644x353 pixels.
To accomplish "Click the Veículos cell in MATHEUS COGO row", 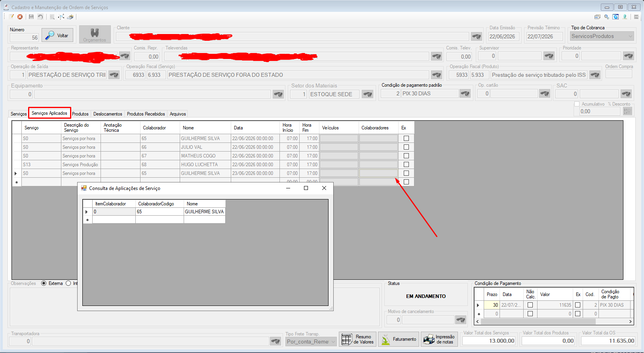I will [x=339, y=156].
